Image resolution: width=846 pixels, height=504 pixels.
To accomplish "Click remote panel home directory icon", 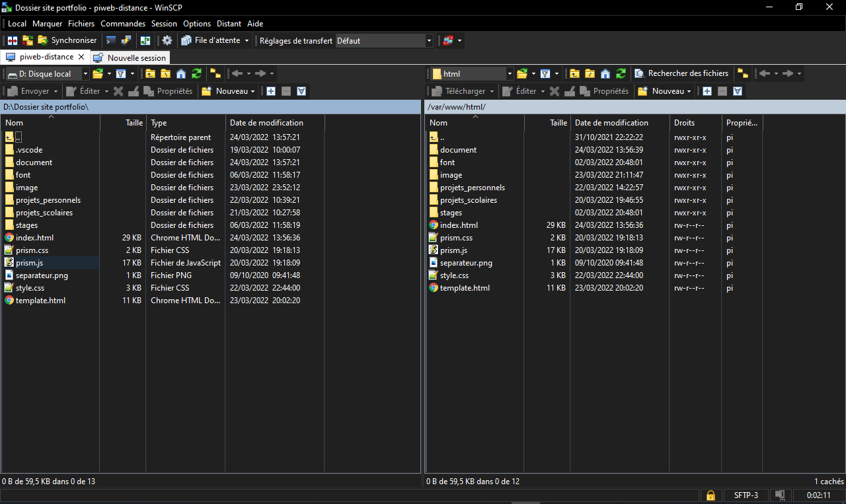I will click(605, 73).
